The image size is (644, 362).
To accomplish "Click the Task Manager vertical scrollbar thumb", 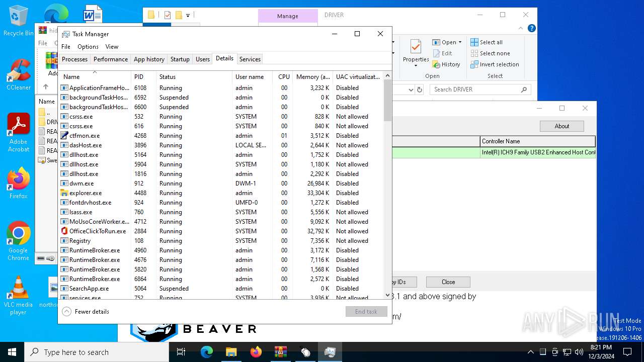I will tap(387, 101).
